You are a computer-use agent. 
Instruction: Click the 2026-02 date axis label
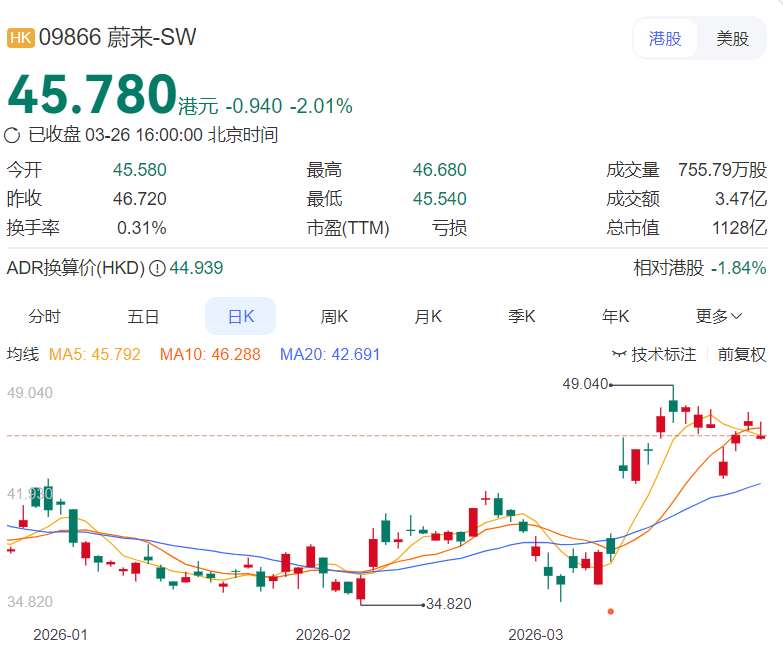tap(323, 635)
